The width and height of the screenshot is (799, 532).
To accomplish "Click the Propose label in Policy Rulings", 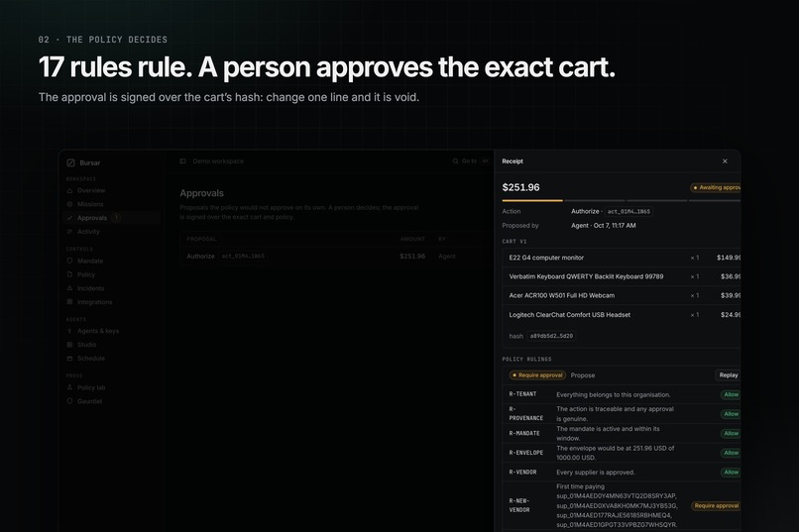I will (583, 375).
